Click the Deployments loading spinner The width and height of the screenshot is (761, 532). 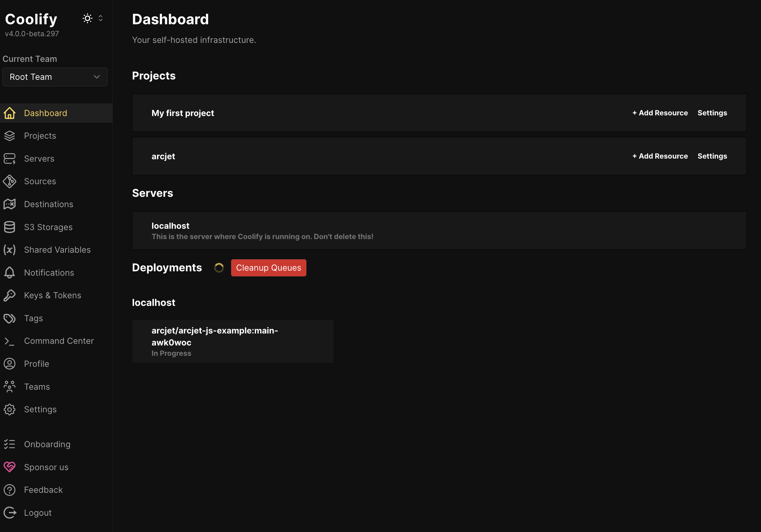coord(219,268)
